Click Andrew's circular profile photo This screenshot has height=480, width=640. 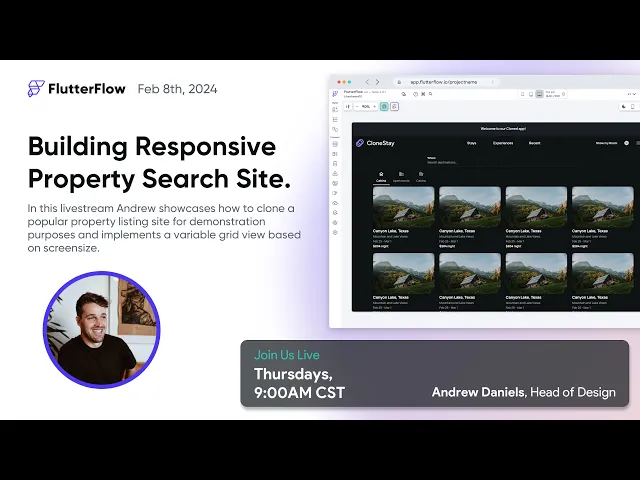pos(102,330)
